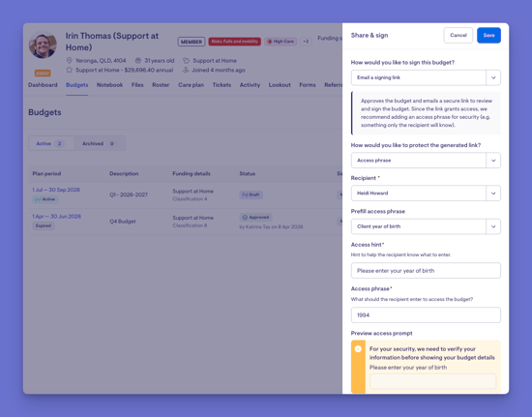The width and height of the screenshot is (532, 417).
Task: Expand the Prefill access phrase dropdown
Action: [x=426, y=226]
